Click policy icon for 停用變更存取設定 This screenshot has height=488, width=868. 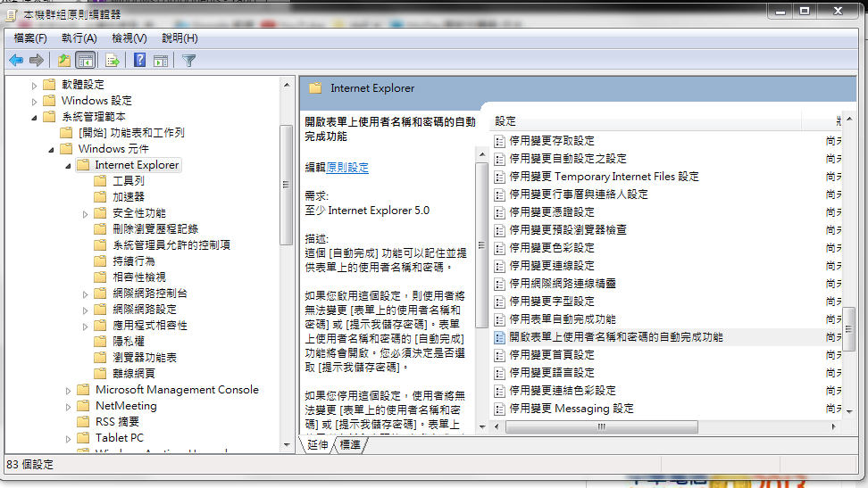coord(499,141)
